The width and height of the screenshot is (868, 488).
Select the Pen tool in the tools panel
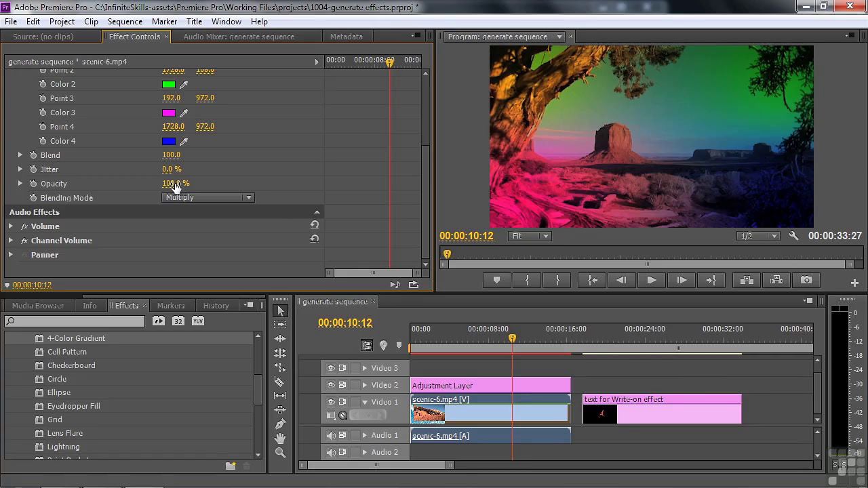(x=280, y=424)
